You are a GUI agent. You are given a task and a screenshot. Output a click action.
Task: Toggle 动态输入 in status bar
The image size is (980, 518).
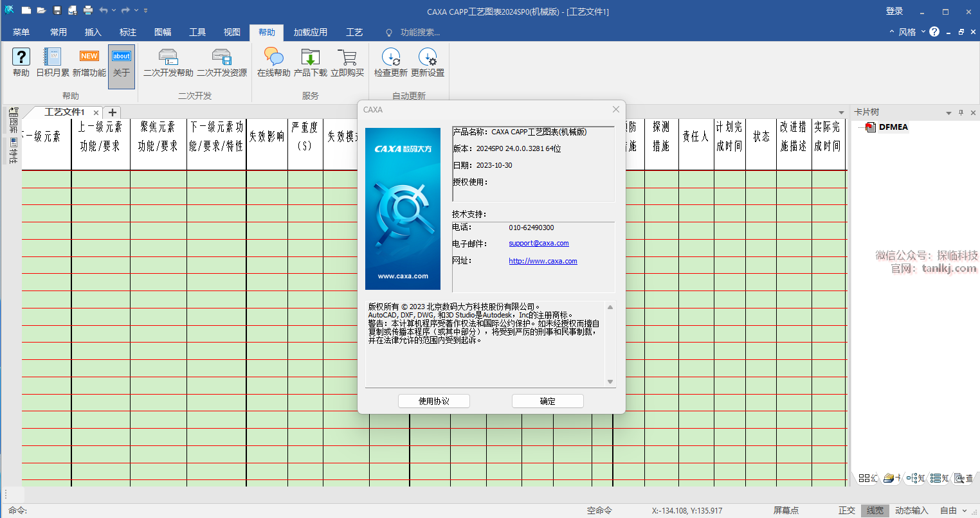(x=911, y=510)
